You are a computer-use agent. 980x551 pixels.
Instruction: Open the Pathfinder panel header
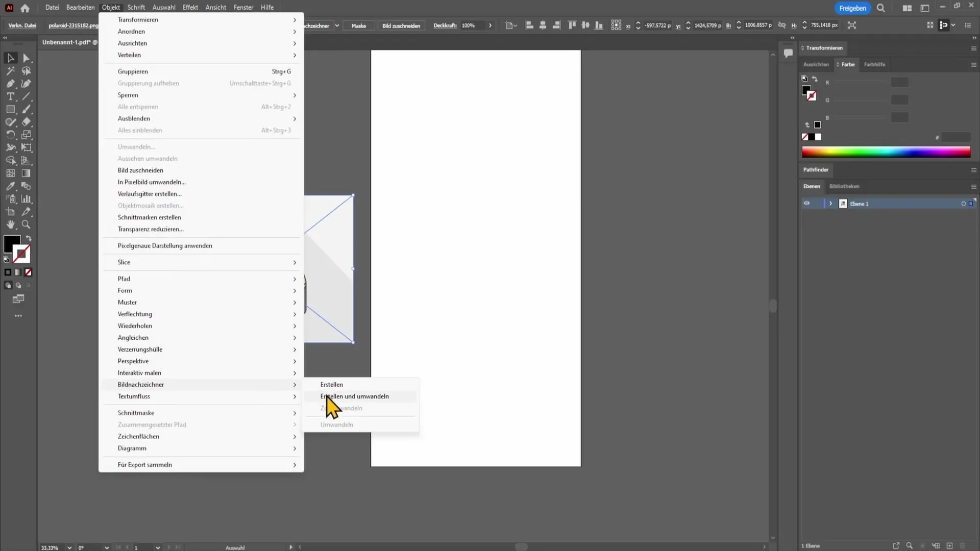[x=816, y=170]
